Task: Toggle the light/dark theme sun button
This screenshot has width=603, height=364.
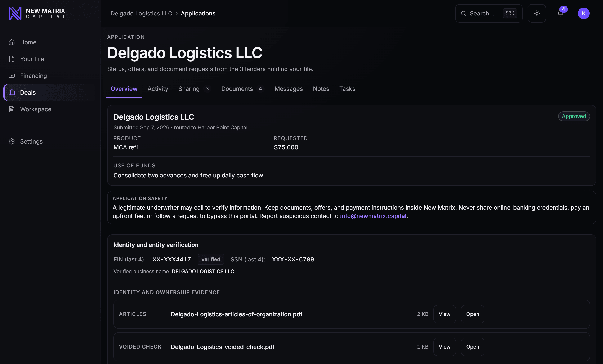Action: point(537,13)
